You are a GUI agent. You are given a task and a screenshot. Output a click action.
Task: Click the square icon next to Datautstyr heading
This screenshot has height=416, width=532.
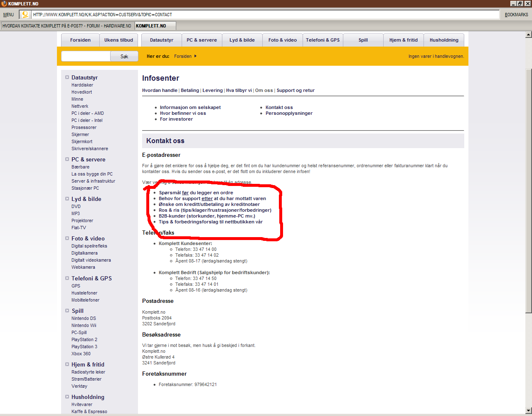[67, 77]
